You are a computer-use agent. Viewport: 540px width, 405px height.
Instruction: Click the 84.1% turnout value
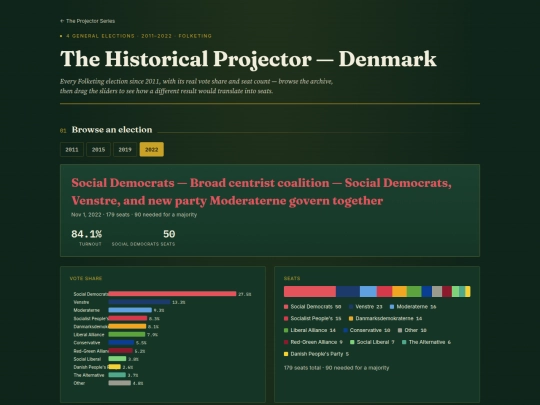(86, 234)
